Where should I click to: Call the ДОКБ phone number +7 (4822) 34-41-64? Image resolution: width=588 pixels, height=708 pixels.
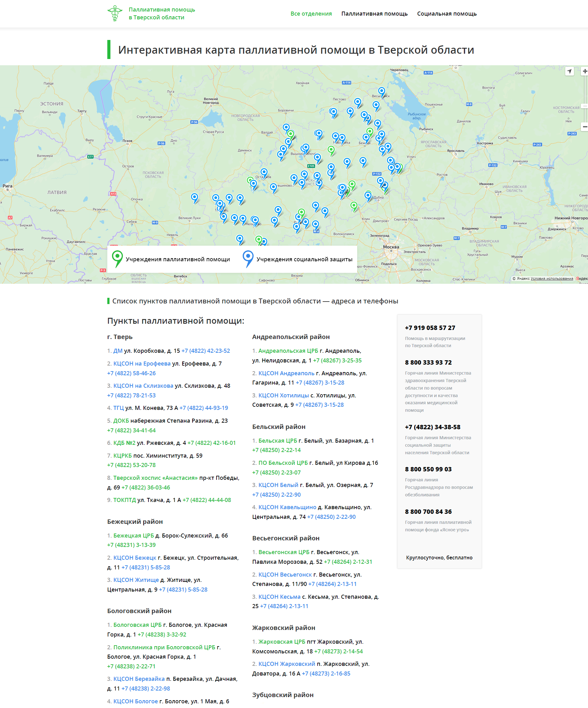click(131, 430)
